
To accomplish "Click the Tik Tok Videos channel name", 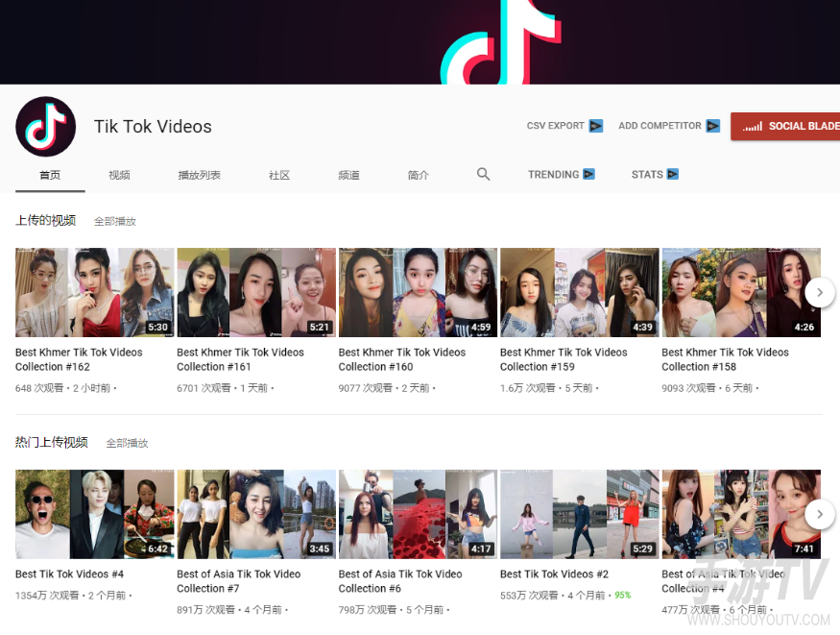I will pyautogui.click(x=153, y=127).
